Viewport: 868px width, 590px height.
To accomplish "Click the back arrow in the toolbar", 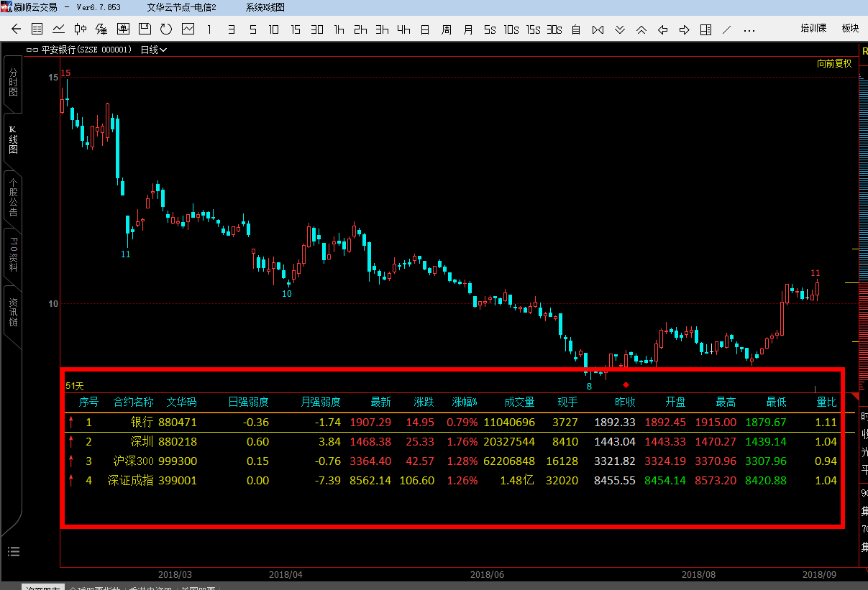I will click(x=17, y=29).
